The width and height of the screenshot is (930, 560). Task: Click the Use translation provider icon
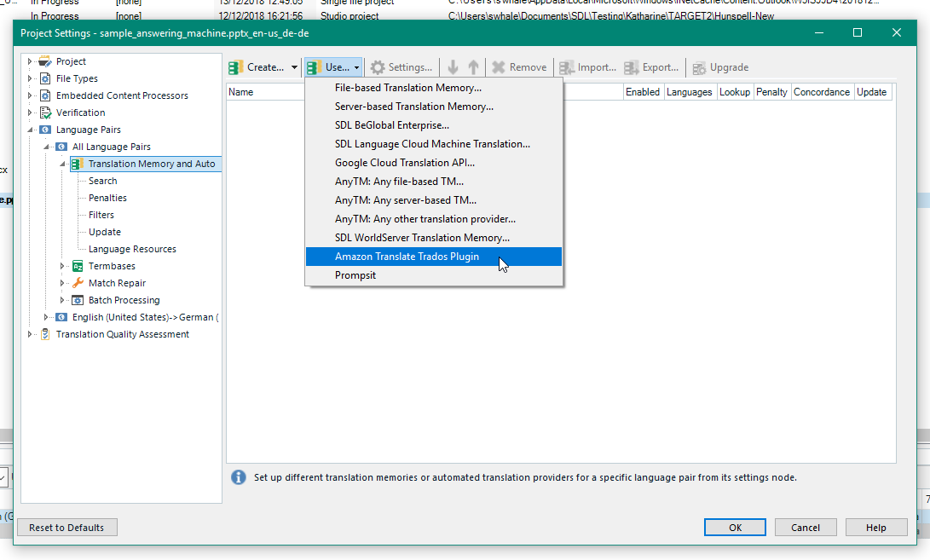pyautogui.click(x=314, y=67)
